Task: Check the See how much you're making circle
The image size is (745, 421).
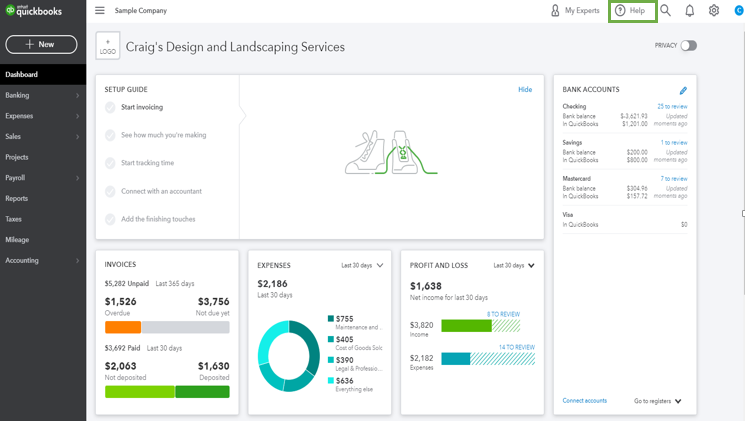Action: (110, 135)
